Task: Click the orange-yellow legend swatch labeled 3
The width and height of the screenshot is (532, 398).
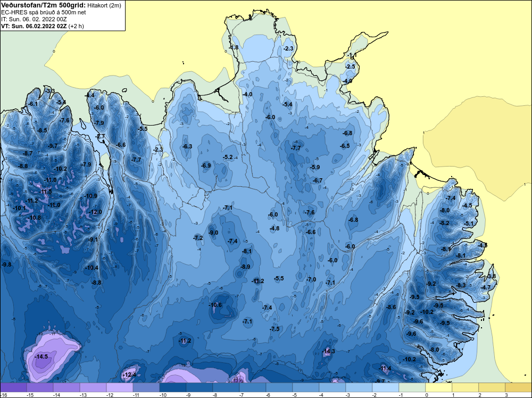Action: [x=518, y=387]
